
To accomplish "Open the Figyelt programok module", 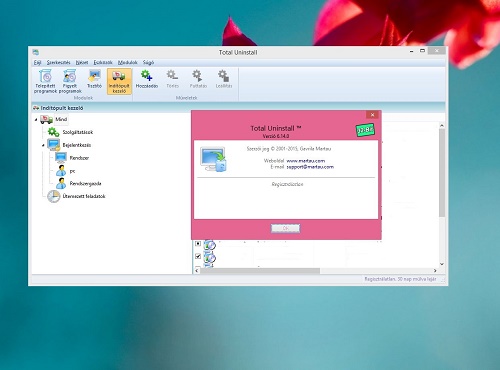I will [70, 81].
